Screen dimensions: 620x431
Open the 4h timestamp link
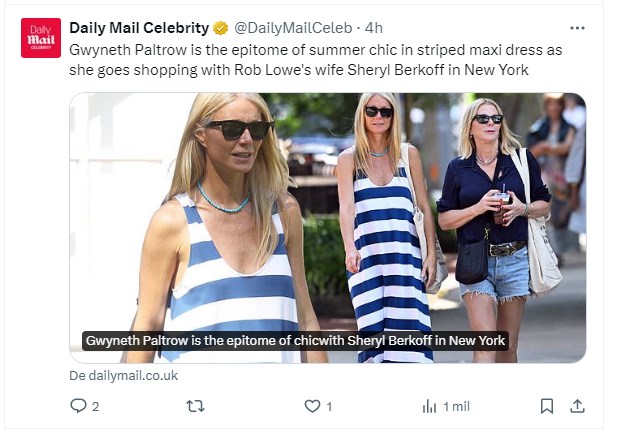tap(374, 28)
